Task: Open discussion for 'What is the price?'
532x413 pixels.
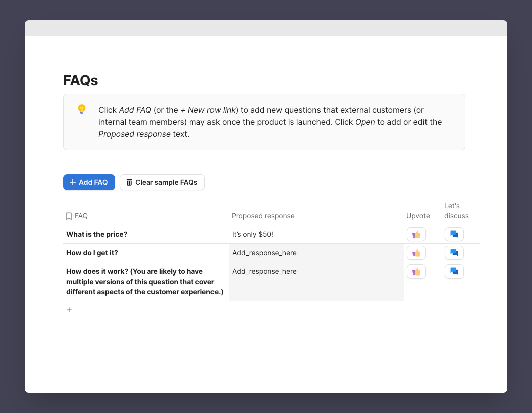Action: (x=454, y=234)
